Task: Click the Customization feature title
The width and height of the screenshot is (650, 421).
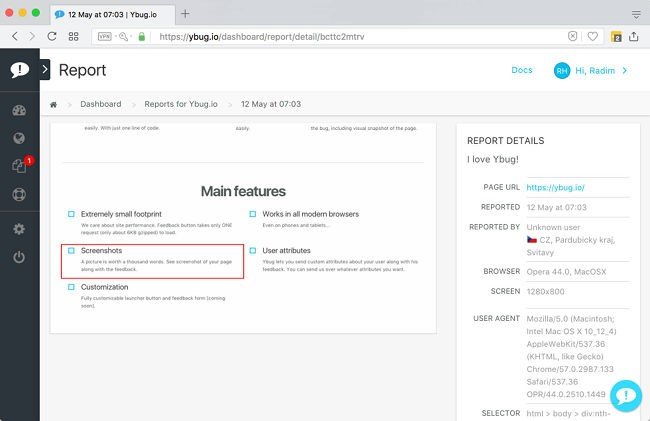Action: tap(104, 287)
